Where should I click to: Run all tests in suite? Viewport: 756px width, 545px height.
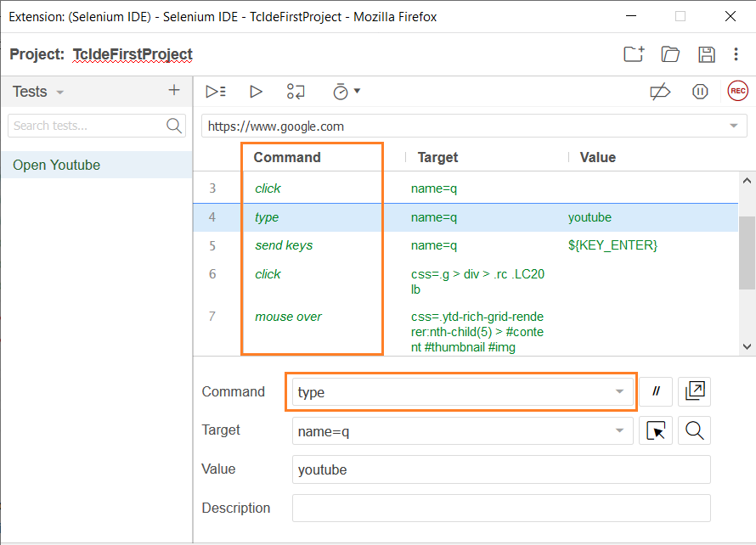pos(216,91)
